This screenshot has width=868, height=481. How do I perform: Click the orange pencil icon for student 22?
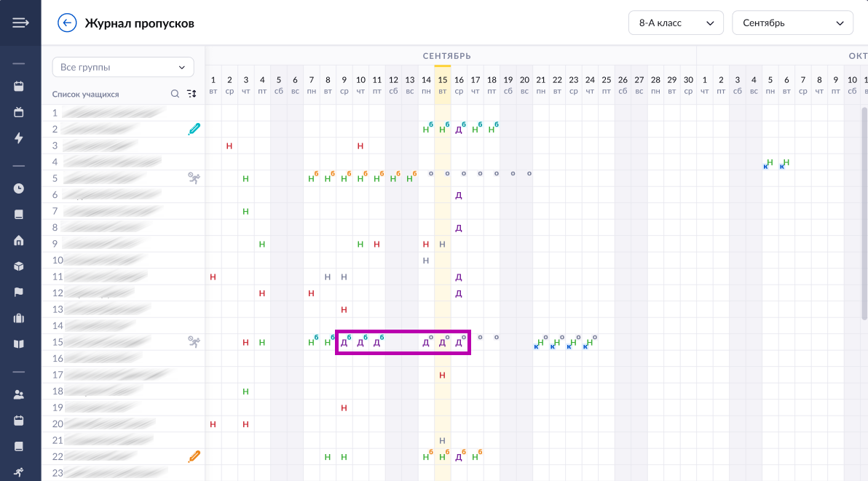click(193, 456)
